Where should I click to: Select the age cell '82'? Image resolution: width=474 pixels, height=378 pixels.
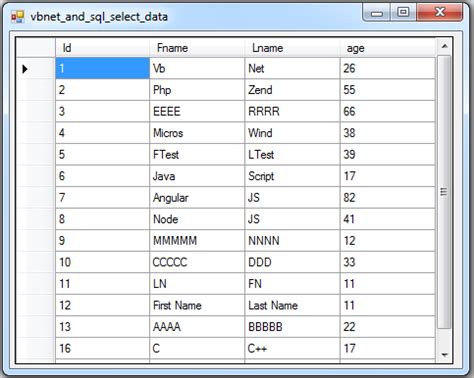pyautogui.click(x=387, y=198)
